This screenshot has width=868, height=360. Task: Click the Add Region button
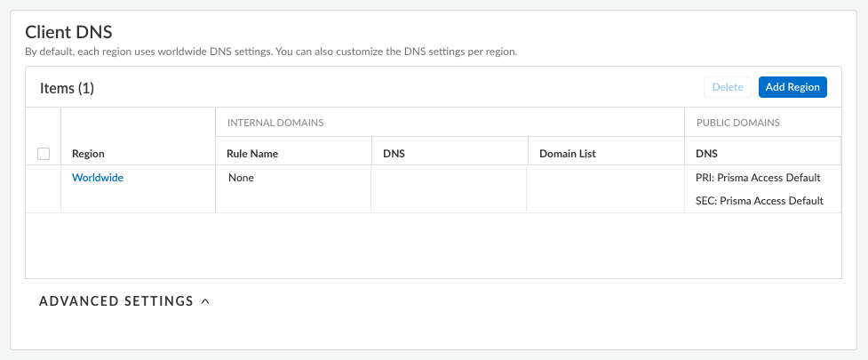tap(792, 87)
